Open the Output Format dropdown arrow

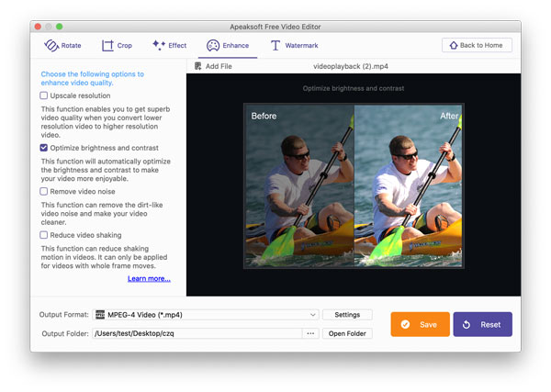[x=312, y=315]
